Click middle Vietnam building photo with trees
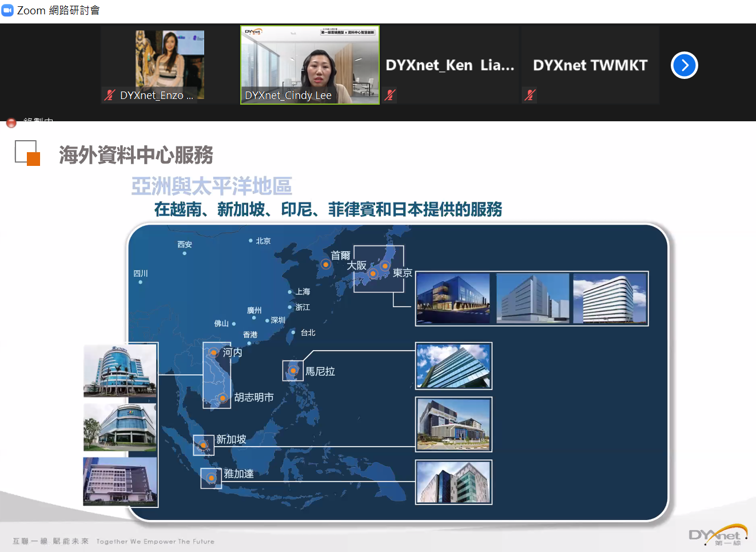Image resolution: width=756 pixels, height=552 pixels. point(120,427)
